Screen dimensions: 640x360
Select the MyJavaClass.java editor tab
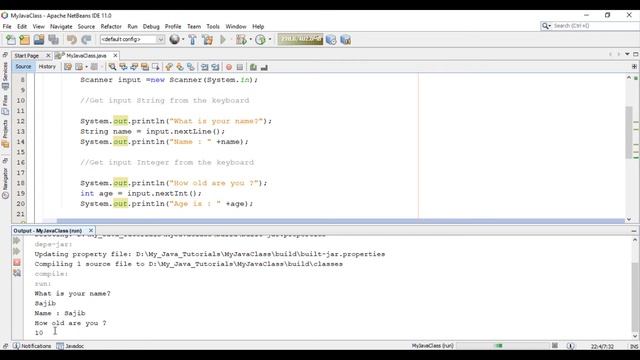pyautogui.click(x=86, y=56)
